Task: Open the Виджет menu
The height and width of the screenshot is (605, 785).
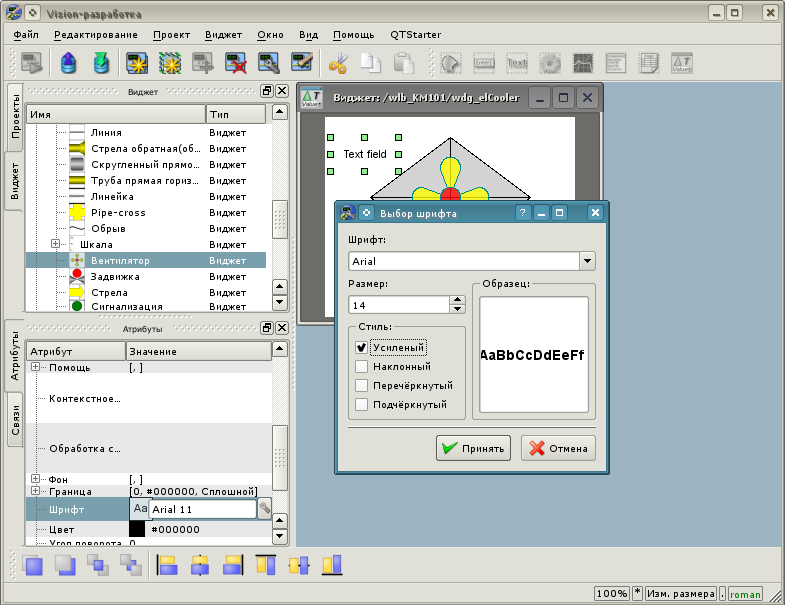Action: click(x=223, y=34)
